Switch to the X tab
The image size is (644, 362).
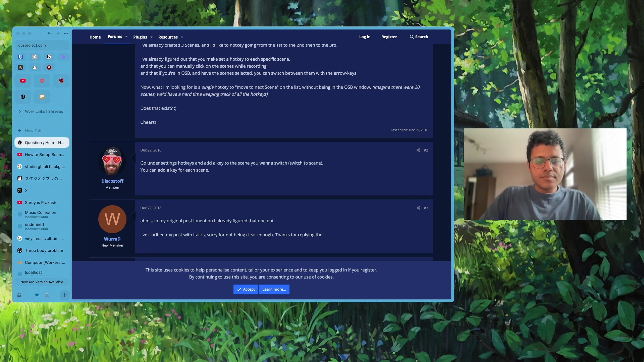tap(42, 191)
